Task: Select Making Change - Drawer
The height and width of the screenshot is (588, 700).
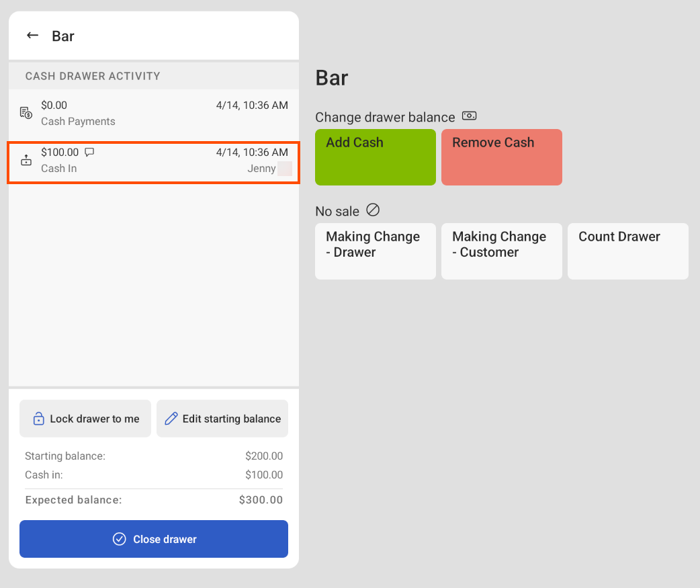Action: click(376, 251)
